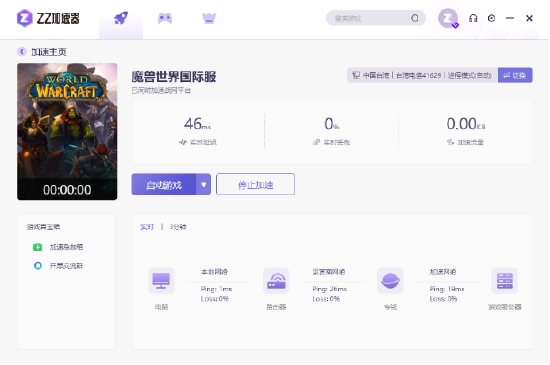Go back with the arrow beside 加速主页

22,52
